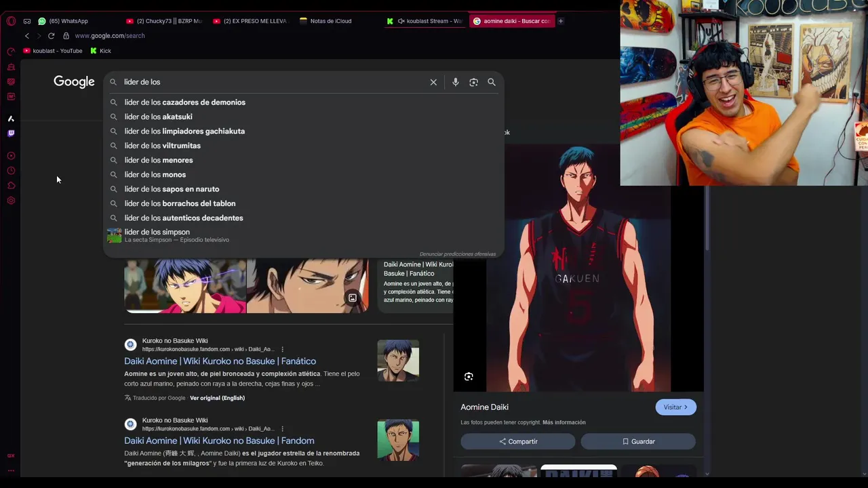Open thumbnail beside Fanático wiki result
The height and width of the screenshot is (488, 868).
pyautogui.click(x=398, y=361)
